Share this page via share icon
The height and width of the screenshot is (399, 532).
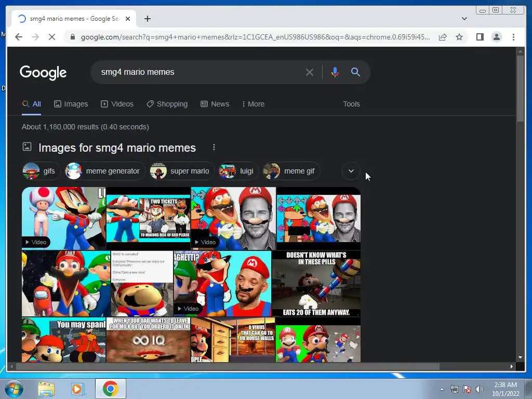click(x=443, y=37)
